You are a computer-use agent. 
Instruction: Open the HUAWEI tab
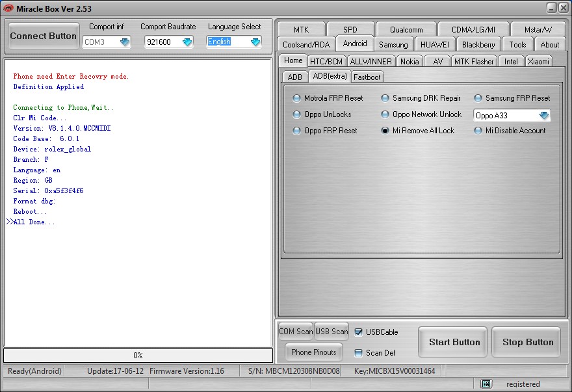coord(434,44)
